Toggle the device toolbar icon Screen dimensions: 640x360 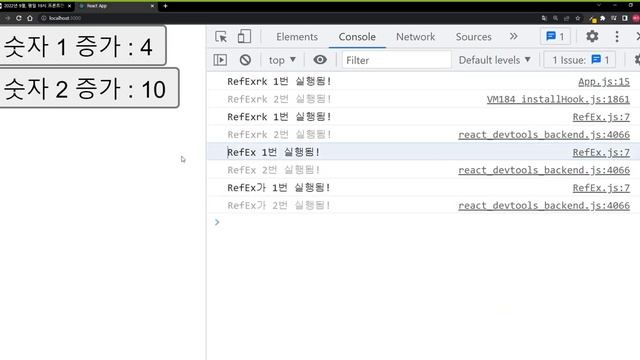click(x=244, y=37)
